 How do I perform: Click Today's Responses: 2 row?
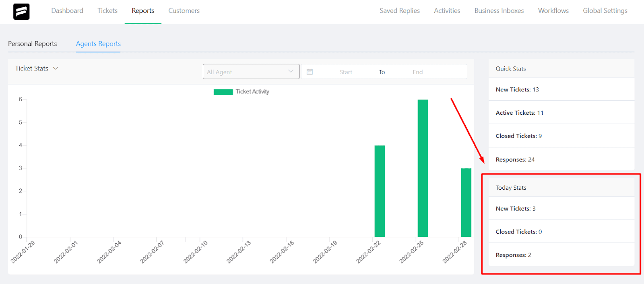pos(561,255)
